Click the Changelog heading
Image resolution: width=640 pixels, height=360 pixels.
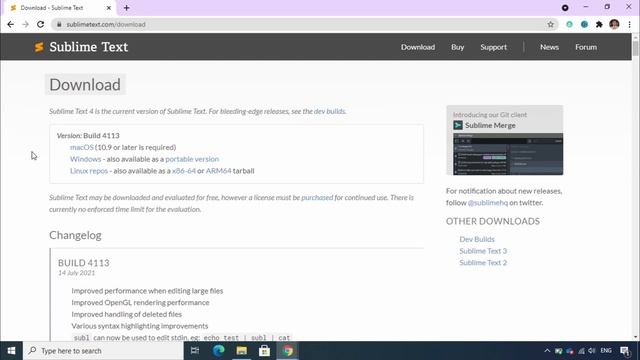tap(75, 235)
